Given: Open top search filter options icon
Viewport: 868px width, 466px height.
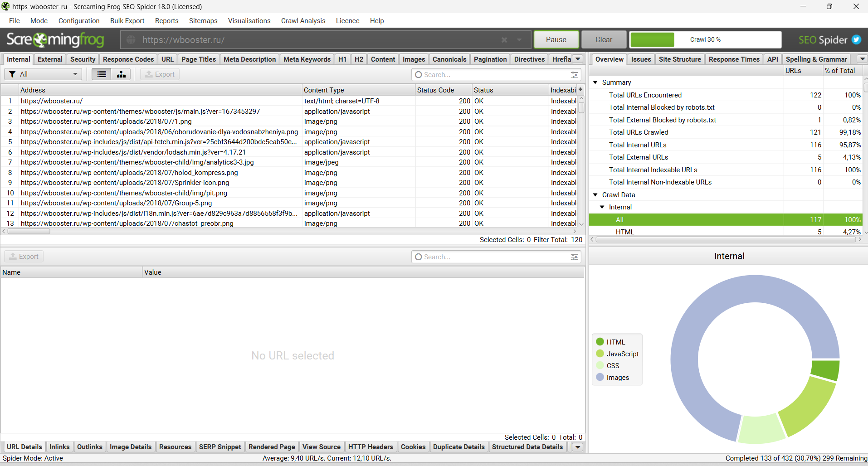Looking at the screenshot, I should click(x=575, y=75).
